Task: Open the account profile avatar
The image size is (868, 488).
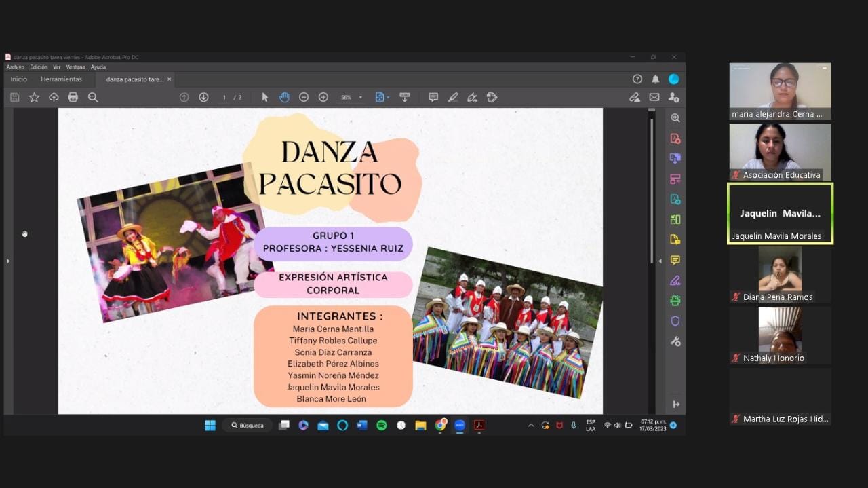Action: click(673, 79)
